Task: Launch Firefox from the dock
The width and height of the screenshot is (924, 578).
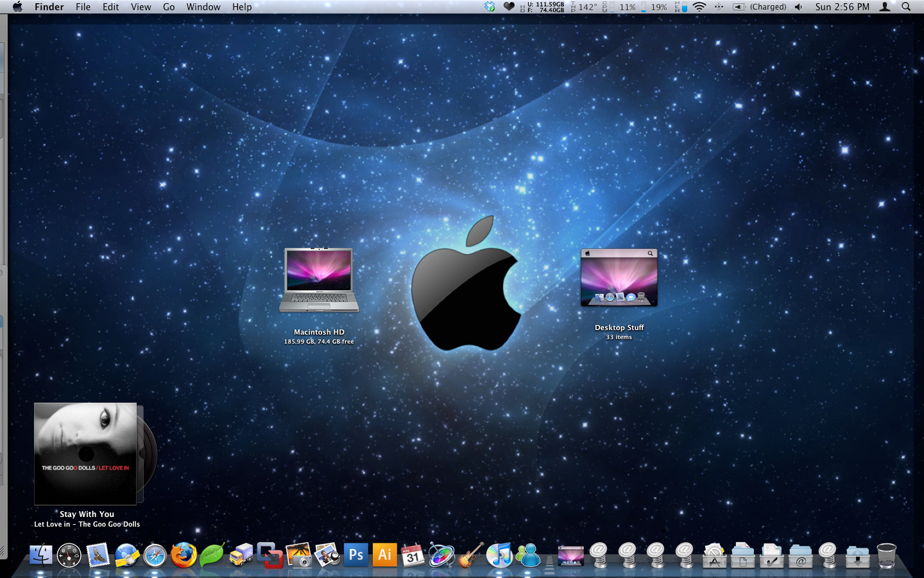Action: click(x=184, y=555)
